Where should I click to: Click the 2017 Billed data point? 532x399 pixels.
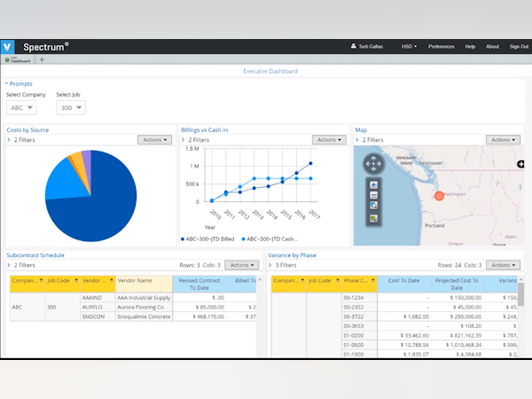pyautogui.click(x=310, y=163)
